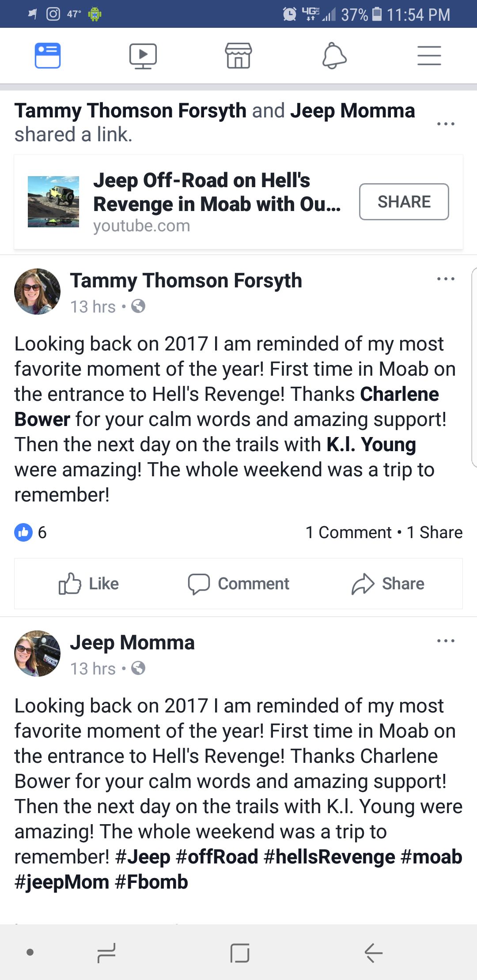Share Tammy's post with arrow icon

point(388,584)
